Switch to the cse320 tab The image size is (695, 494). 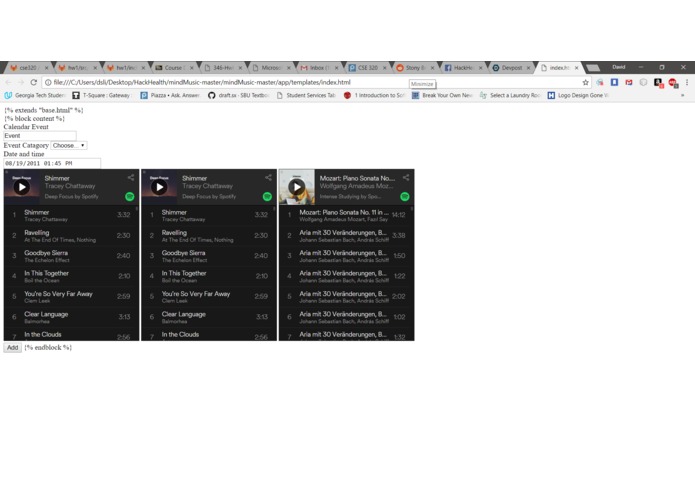pyautogui.click(x=27, y=68)
